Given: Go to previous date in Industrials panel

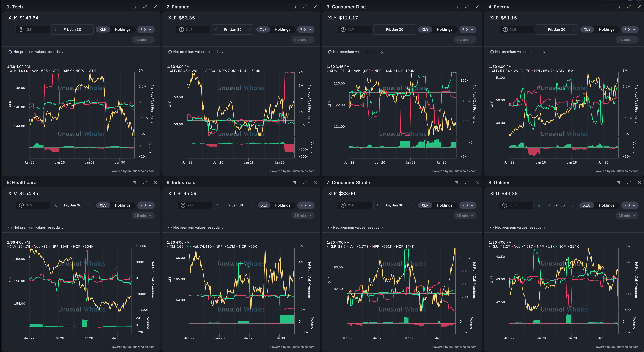Looking at the screenshot, I should pyautogui.click(x=217, y=205).
